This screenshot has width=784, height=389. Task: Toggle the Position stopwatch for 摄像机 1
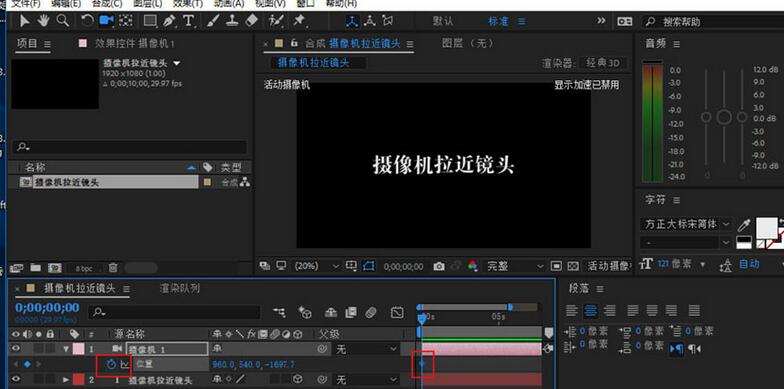click(x=111, y=364)
